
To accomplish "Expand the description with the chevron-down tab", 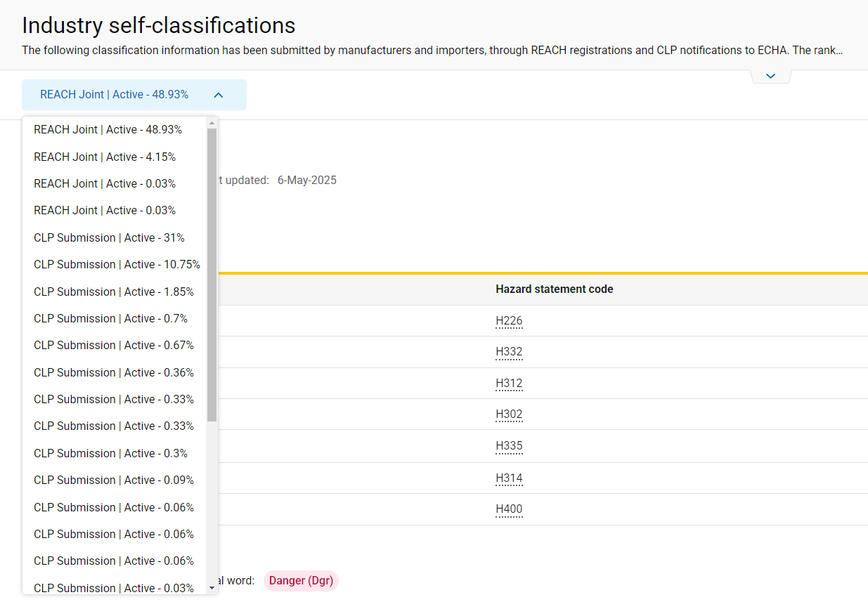I will pos(770,76).
